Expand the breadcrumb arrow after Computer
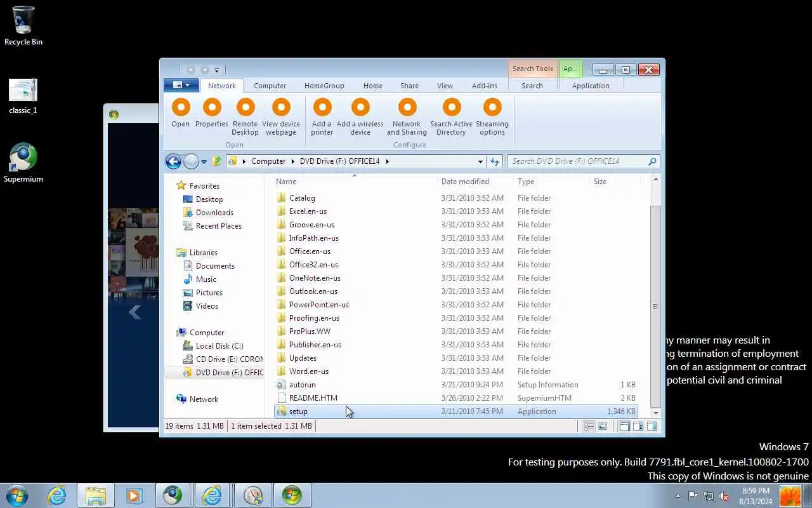Screen dimensions: 812x508 [x=293, y=161]
